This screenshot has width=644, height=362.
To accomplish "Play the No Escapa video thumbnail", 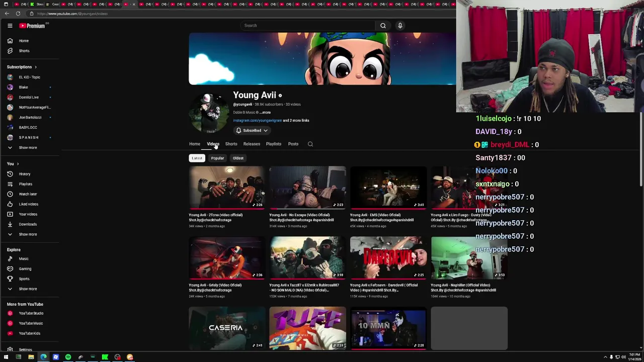I will pos(307,188).
